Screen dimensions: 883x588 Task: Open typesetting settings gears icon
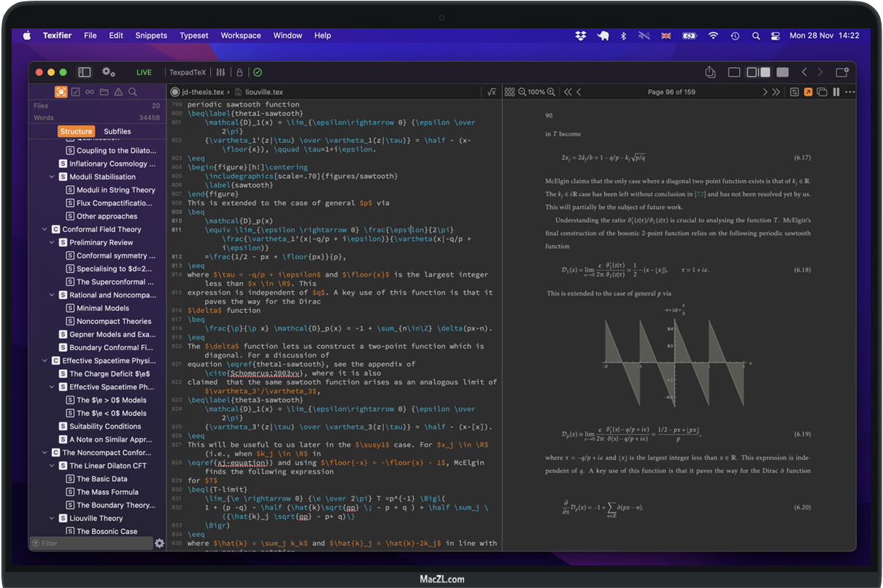(x=109, y=72)
